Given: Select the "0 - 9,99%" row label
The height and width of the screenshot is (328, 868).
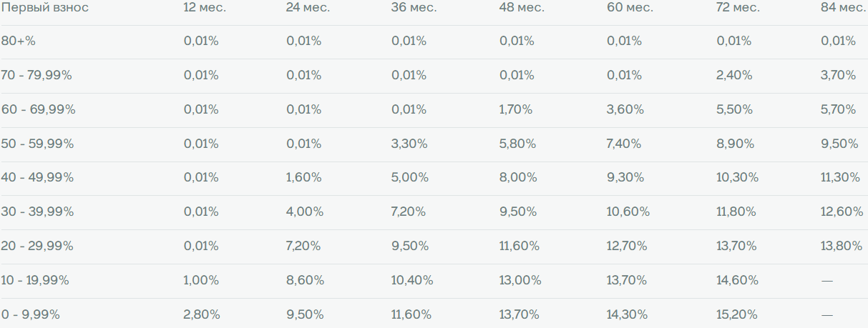Looking at the screenshot, I should pyautogui.click(x=32, y=314).
